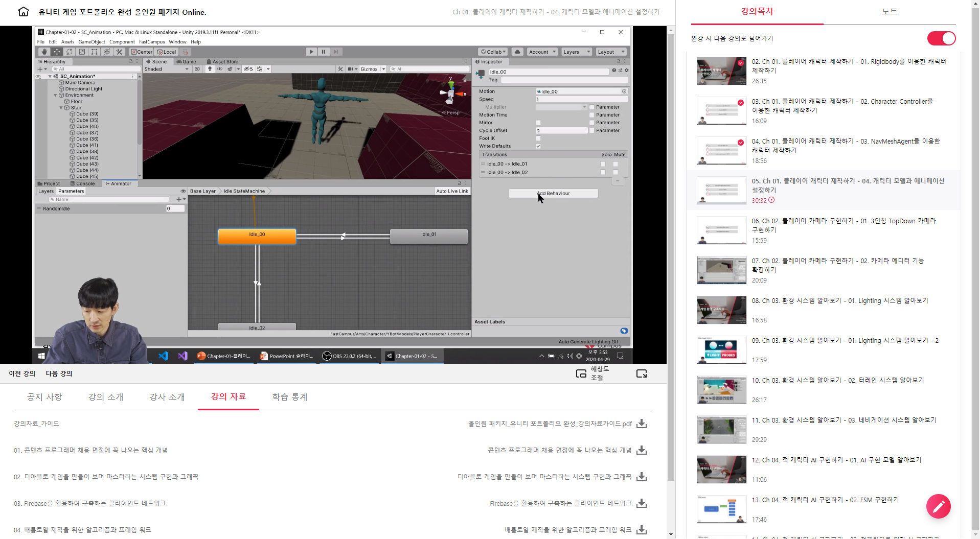Switch to the Game tab
The height and width of the screenshot is (539, 980).
coord(186,61)
